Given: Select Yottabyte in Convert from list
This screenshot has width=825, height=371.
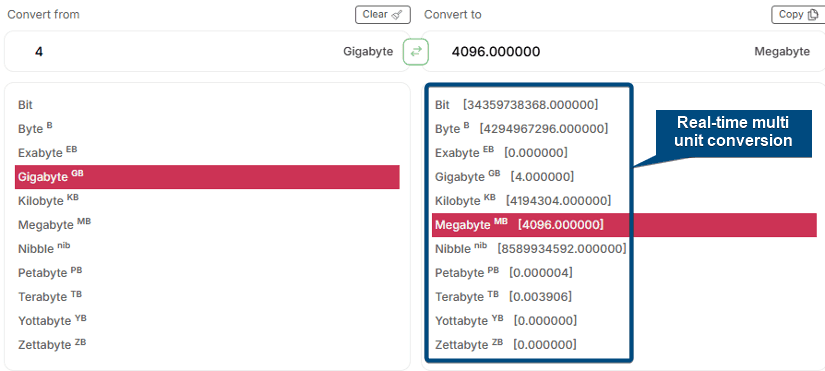Looking at the screenshot, I should pyautogui.click(x=207, y=320).
